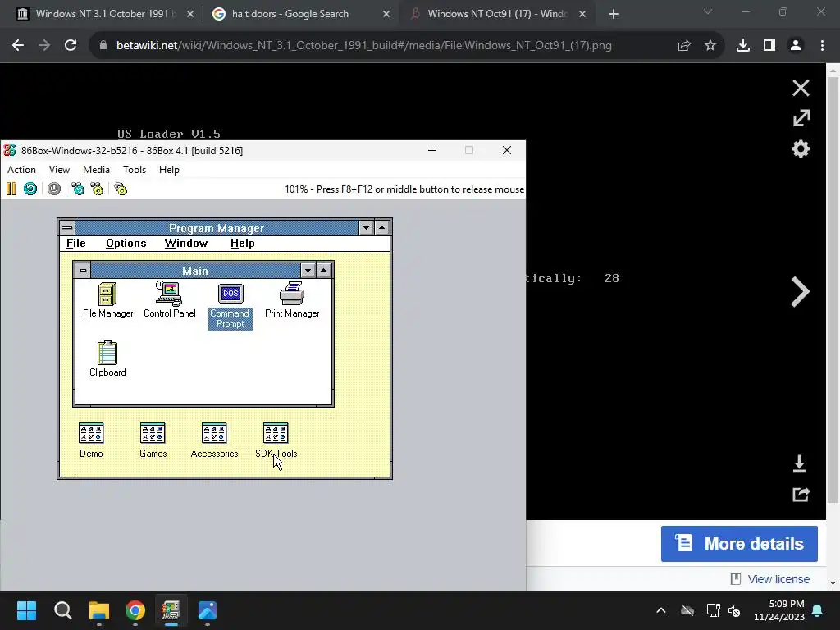The width and height of the screenshot is (840, 630).
Task: Share this page icon in address bar
Action: (x=684, y=46)
